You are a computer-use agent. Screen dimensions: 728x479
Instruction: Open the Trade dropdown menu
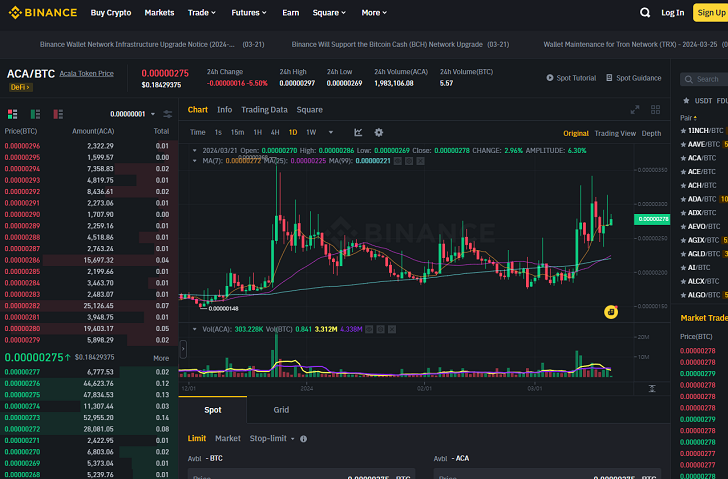pos(202,13)
